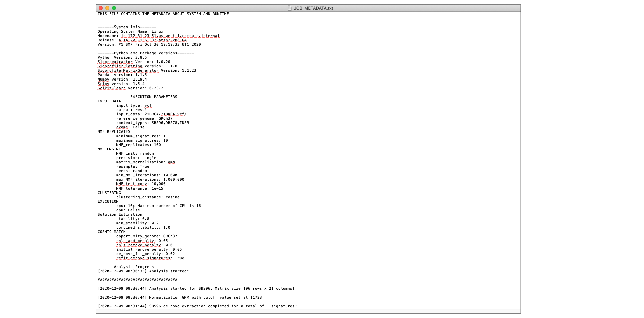Click the Normalization GMM cutoff log line

[x=180, y=297]
